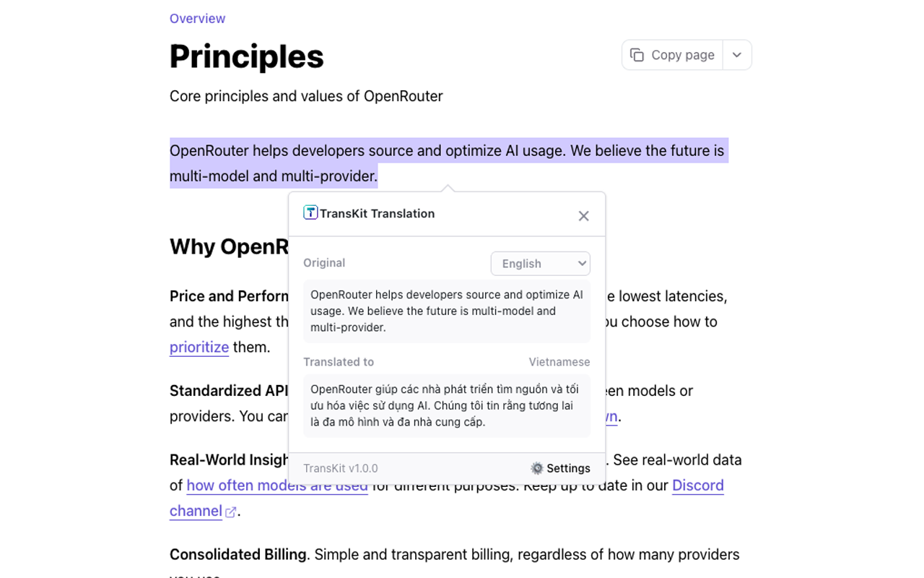924x578 pixels.
Task: Click the original English text box
Action: tap(446, 311)
